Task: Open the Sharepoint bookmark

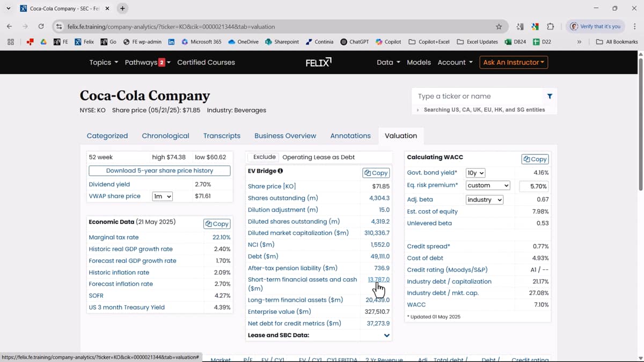Action: pos(282,41)
